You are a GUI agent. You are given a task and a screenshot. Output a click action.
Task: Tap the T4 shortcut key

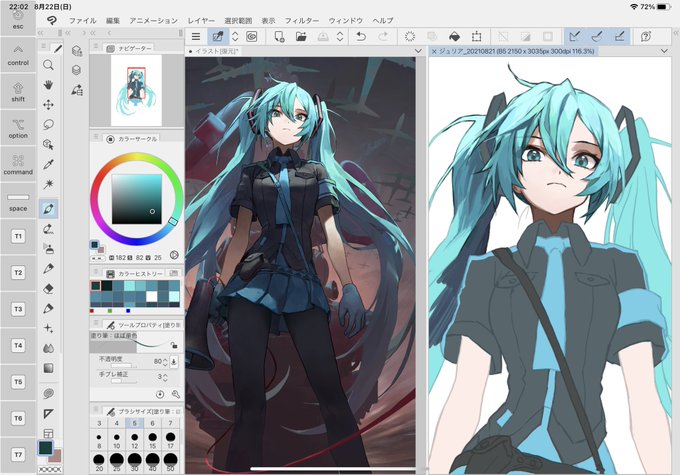(18, 346)
